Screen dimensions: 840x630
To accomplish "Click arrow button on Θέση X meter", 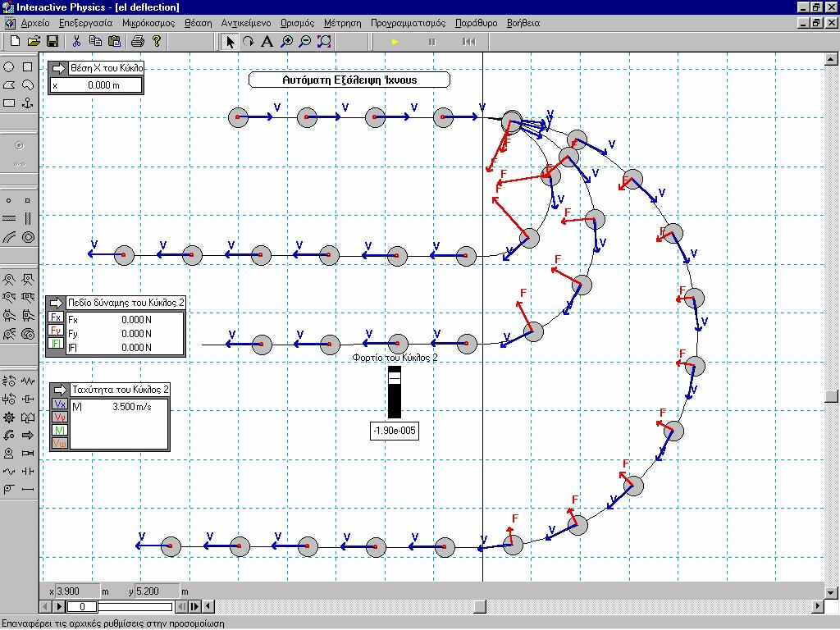I will (58, 68).
